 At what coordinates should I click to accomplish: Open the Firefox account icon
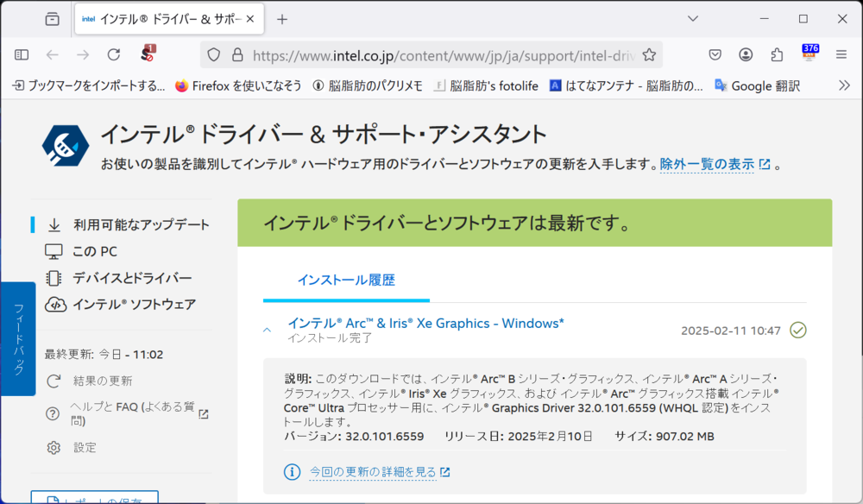746,54
